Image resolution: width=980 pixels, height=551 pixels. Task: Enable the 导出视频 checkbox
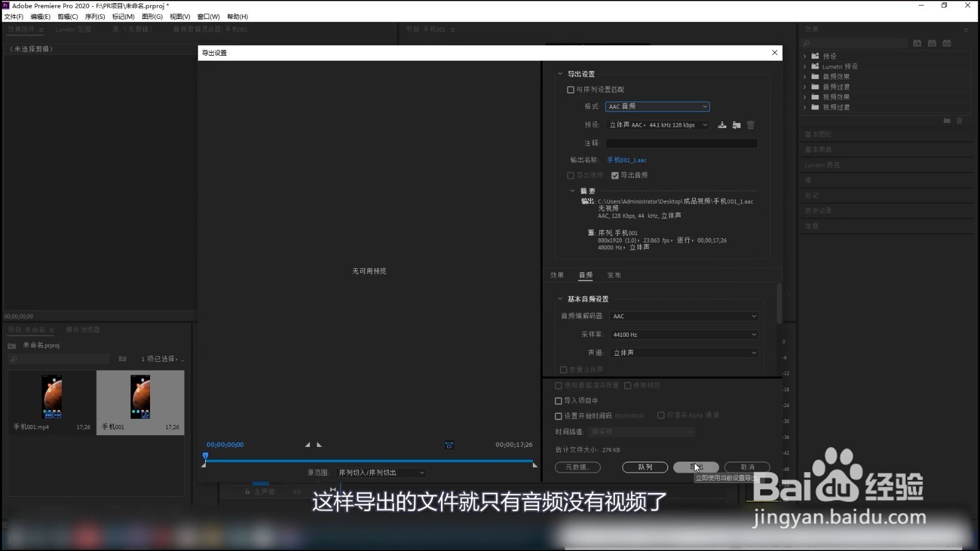(x=570, y=175)
